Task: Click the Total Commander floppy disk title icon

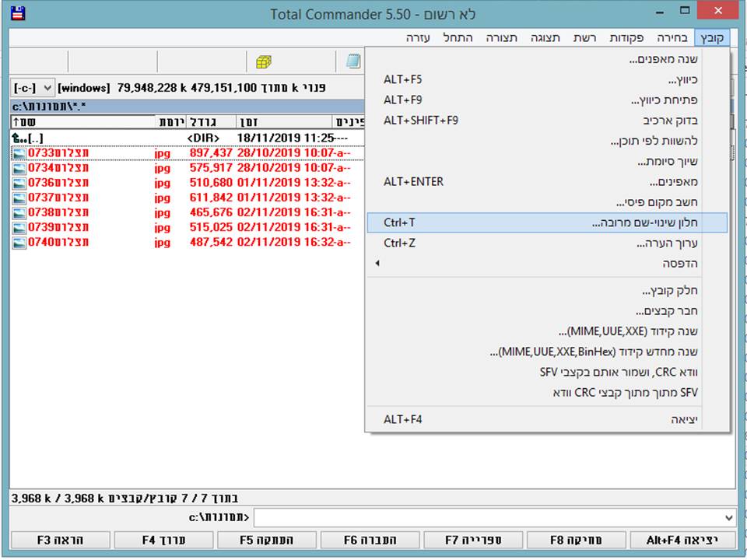Action: click(18, 13)
